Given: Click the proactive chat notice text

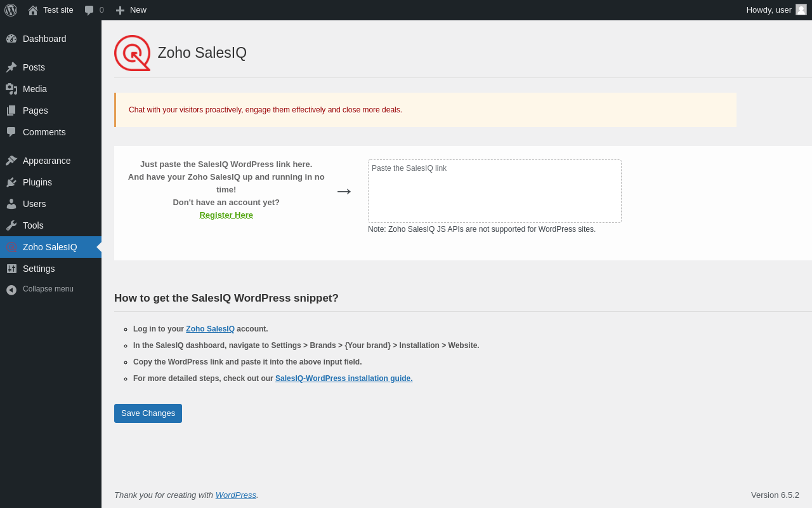Looking at the screenshot, I should tap(265, 110).
